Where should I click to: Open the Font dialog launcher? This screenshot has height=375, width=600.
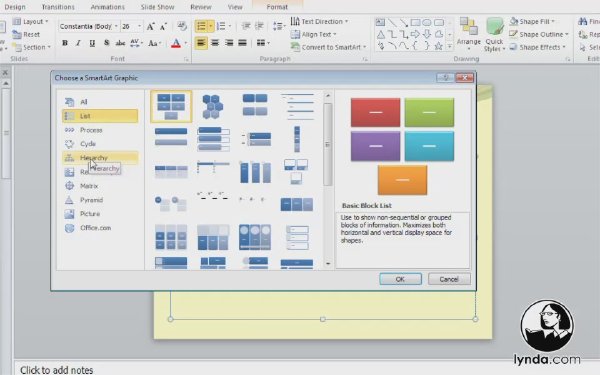(186, 59)
